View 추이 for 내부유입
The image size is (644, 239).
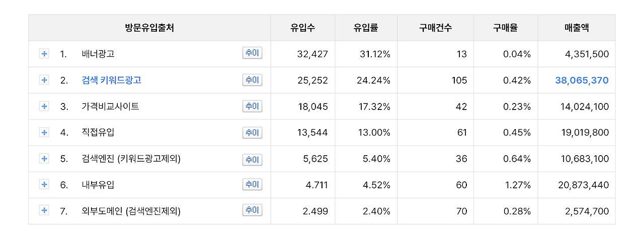tap(252, 184)
